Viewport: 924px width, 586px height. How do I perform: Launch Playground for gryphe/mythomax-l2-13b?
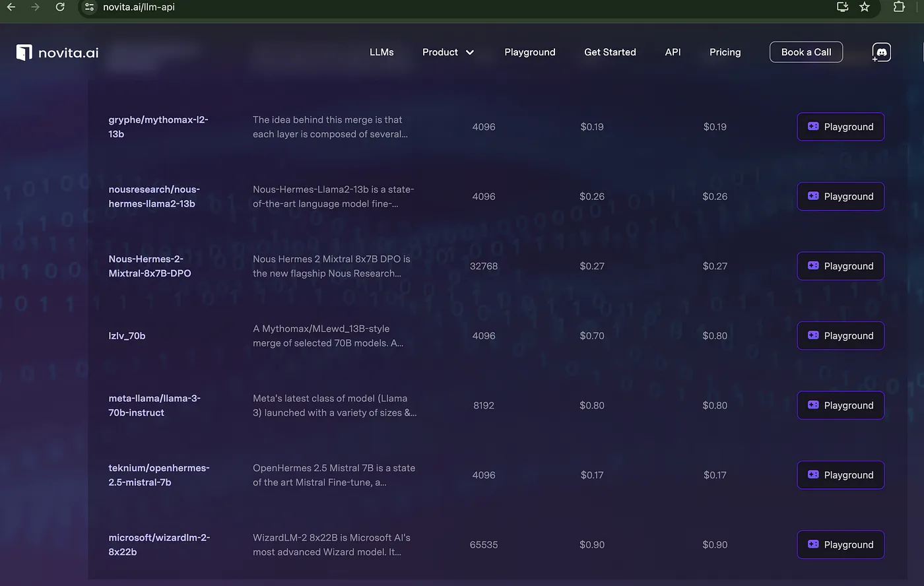coord(840,127)
